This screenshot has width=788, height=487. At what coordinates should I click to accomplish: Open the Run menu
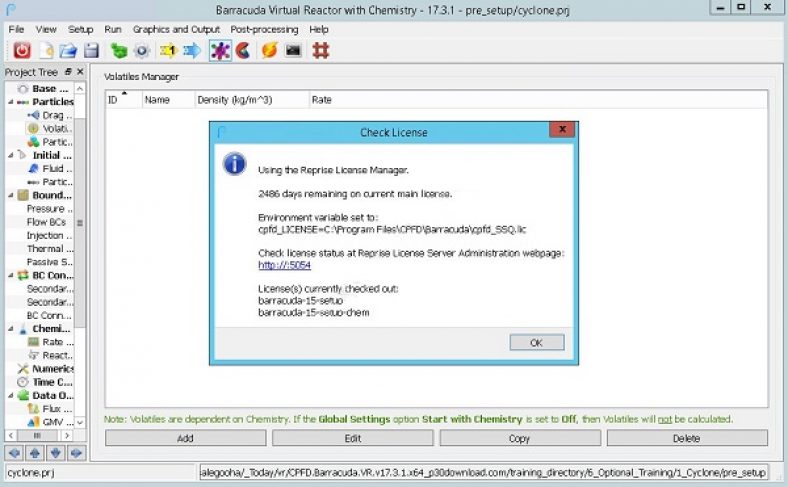(113, 29)
